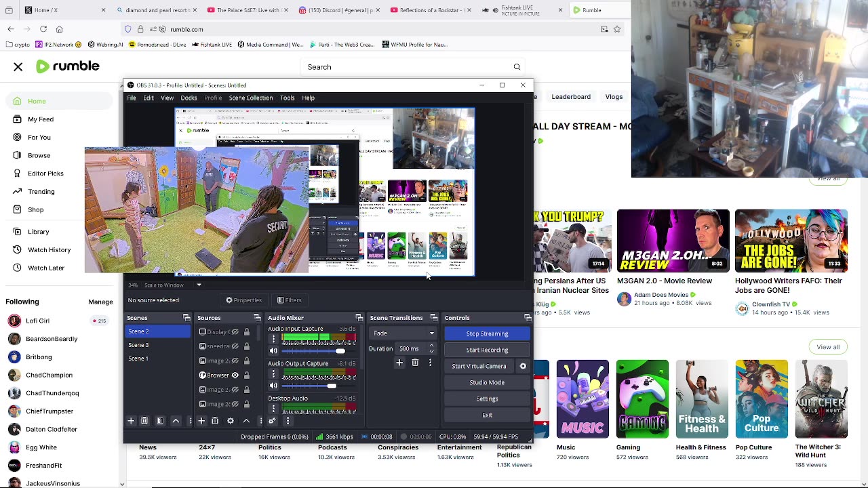Remove scene transition trash icon
The image size is (868, 488).
[x=415, y=363]
